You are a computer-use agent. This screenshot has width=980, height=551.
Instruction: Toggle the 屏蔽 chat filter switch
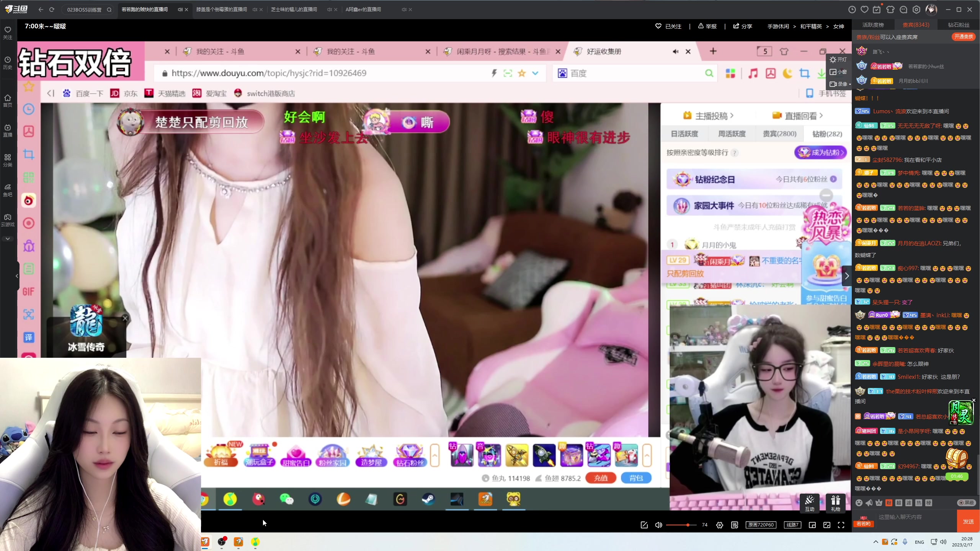pyautogui.click(x=967, y=503)
